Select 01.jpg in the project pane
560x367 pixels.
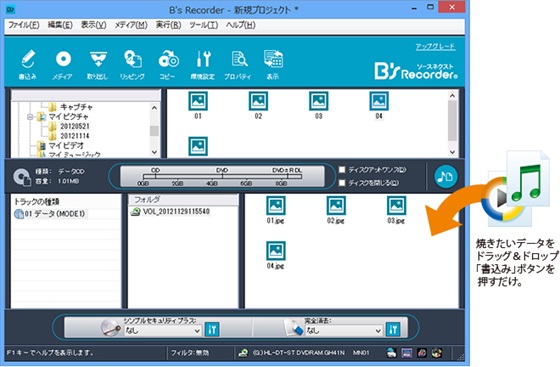click(276, 210)
